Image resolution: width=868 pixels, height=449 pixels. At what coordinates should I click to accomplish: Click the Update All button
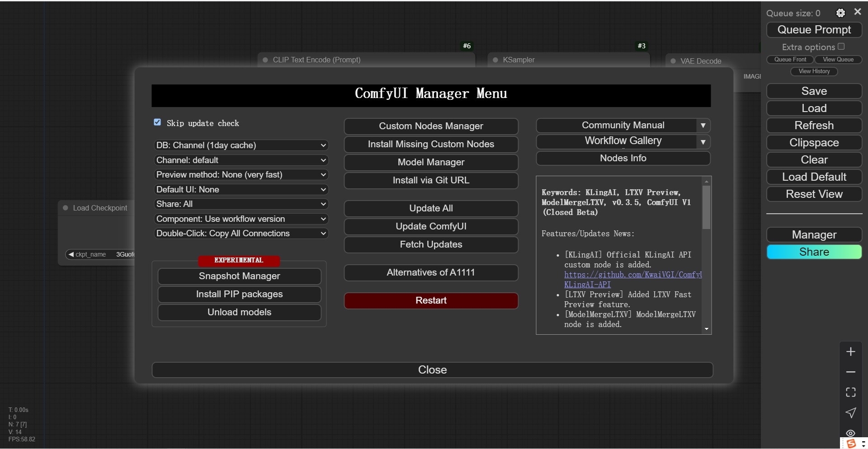coord(431,209)
